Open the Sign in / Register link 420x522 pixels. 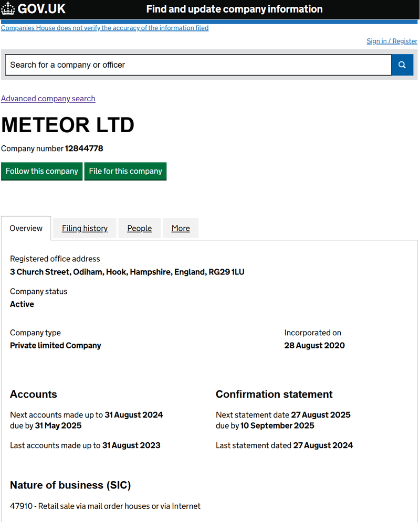[392, 41]
